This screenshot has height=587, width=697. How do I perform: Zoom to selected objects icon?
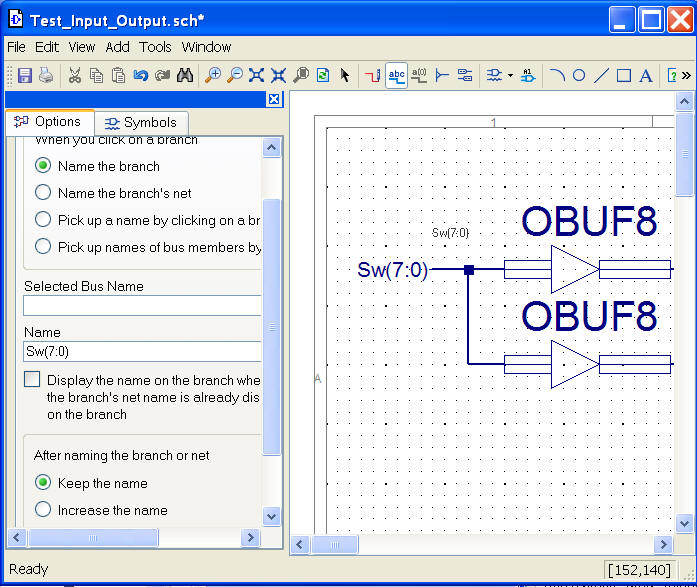pyautogui.click(x=278, y=76)
